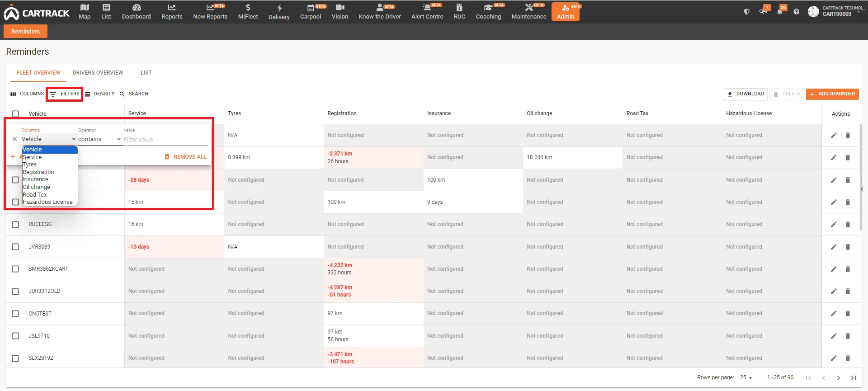Delete reminder for SLX2819Z row
Image resolution: width=868 pixels, height=391 pixels.
point(848,358)
